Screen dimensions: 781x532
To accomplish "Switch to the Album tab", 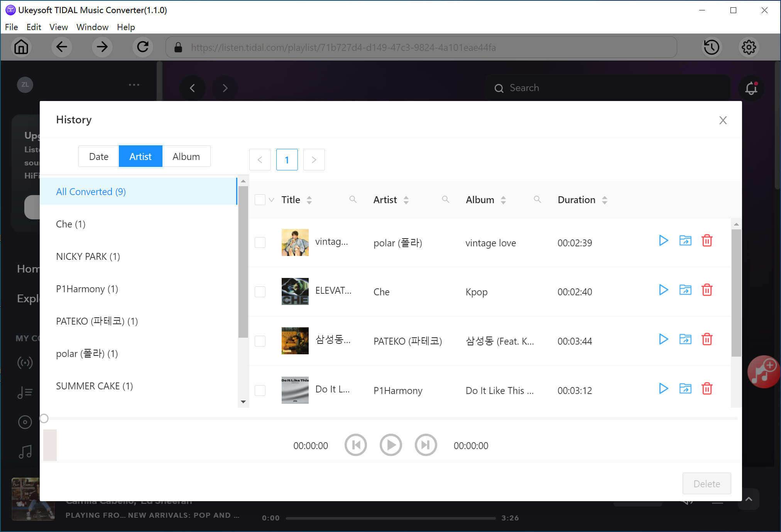I will pyautogui.click(x=186, y=157).
